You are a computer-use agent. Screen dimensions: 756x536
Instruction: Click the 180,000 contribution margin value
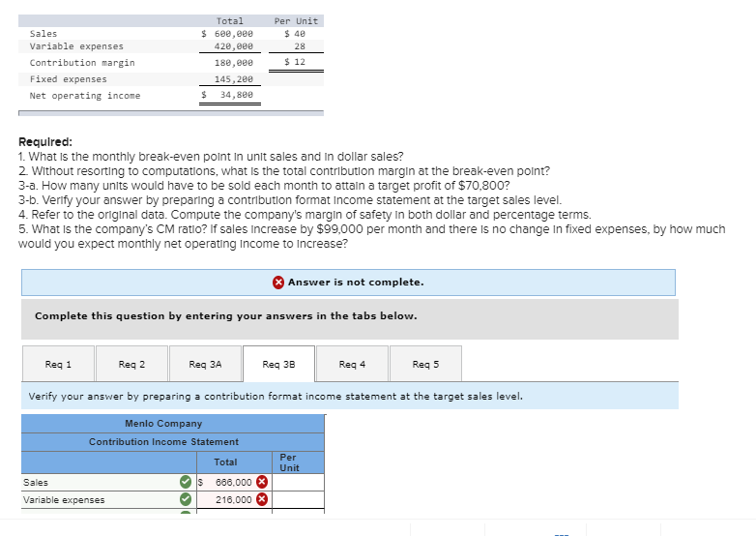233,63
